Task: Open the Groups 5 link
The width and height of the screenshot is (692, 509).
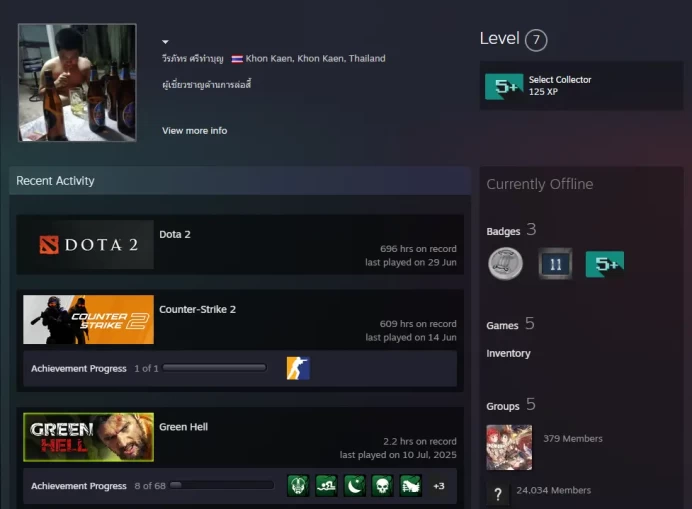Action: 511,405
